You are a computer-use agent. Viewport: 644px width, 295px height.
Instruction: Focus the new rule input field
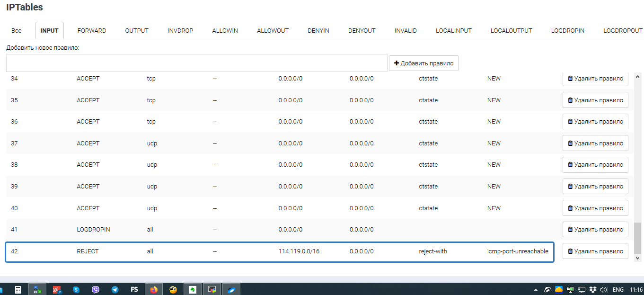197,63
